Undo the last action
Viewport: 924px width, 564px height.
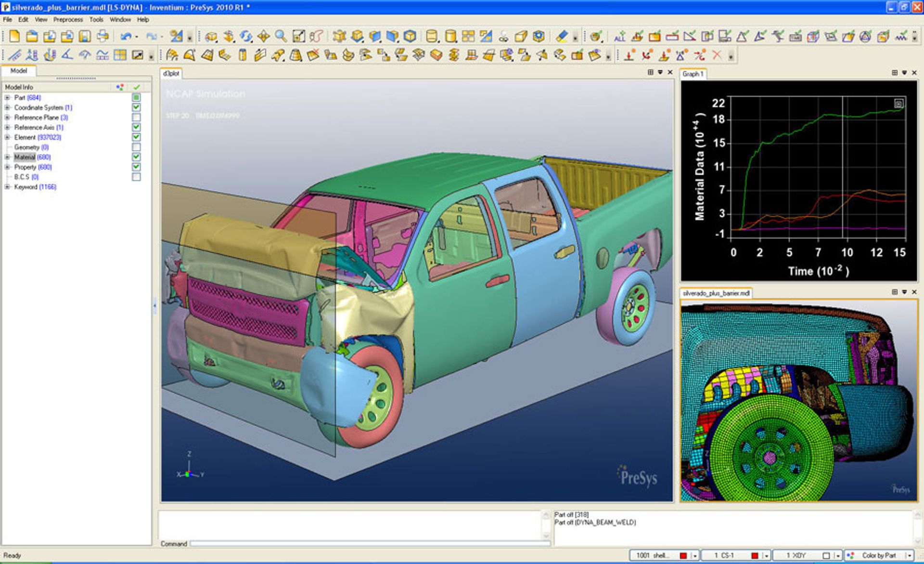coord(126,36)
